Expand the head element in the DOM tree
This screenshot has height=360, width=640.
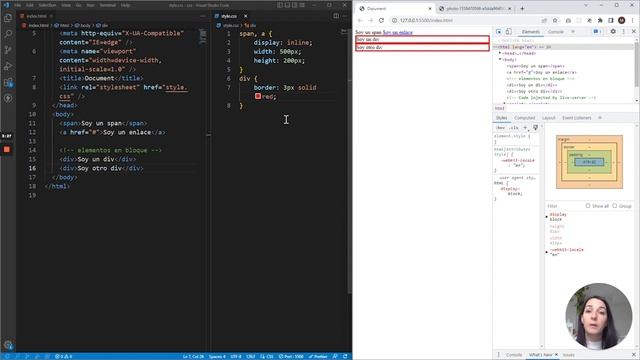[x=500, y=53]
